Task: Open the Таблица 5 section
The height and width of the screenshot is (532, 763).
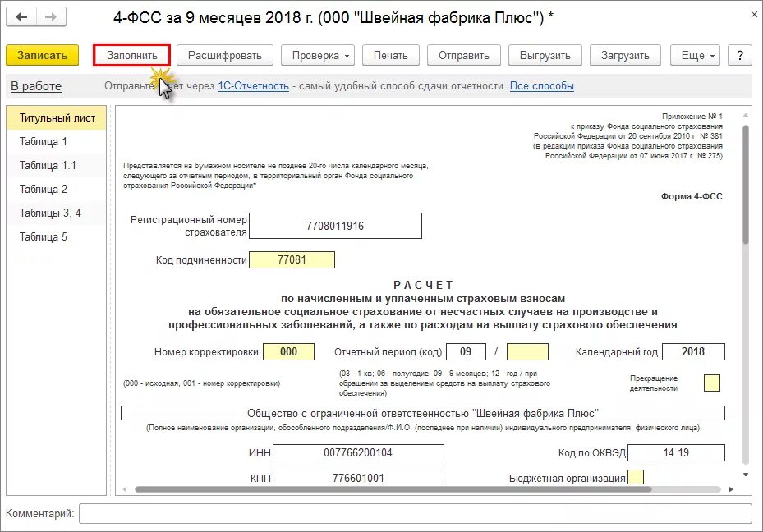Action: [x=57, y=236]
